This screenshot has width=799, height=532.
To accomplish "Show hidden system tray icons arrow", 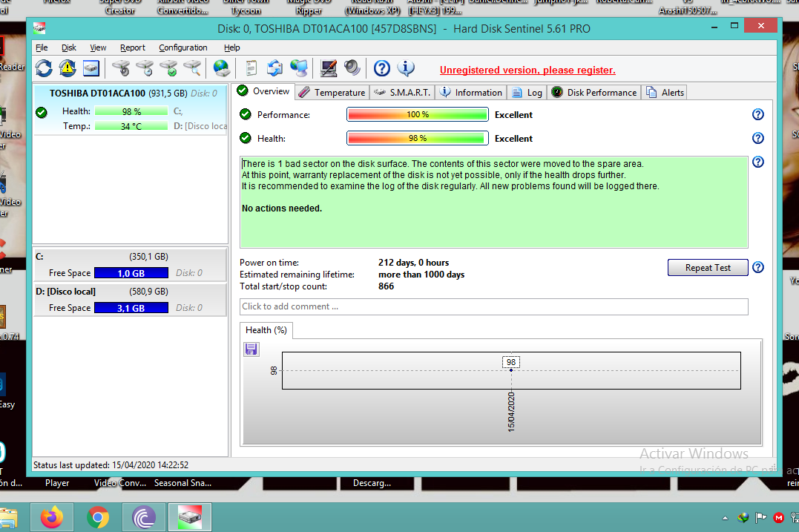I will [725, 518].
